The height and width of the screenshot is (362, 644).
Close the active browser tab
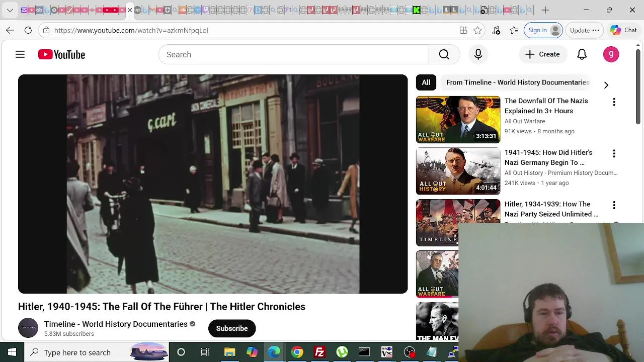[x=130, y=10]
